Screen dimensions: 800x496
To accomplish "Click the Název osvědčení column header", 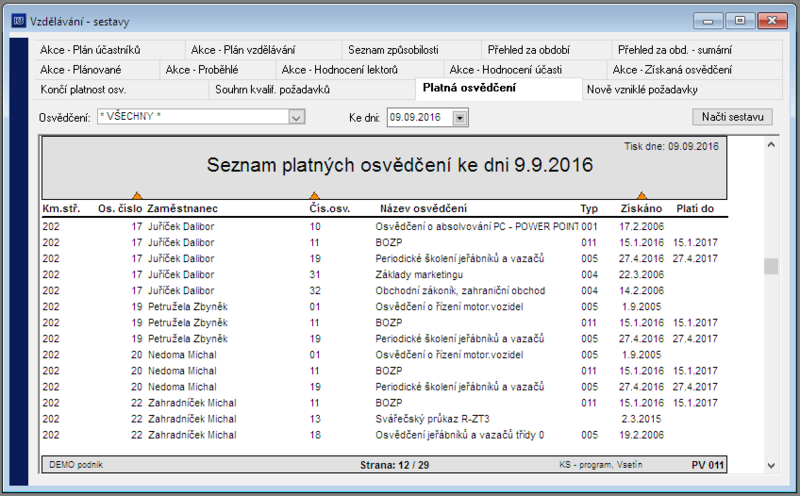I will pyautogui.click(x=423, y=209).
